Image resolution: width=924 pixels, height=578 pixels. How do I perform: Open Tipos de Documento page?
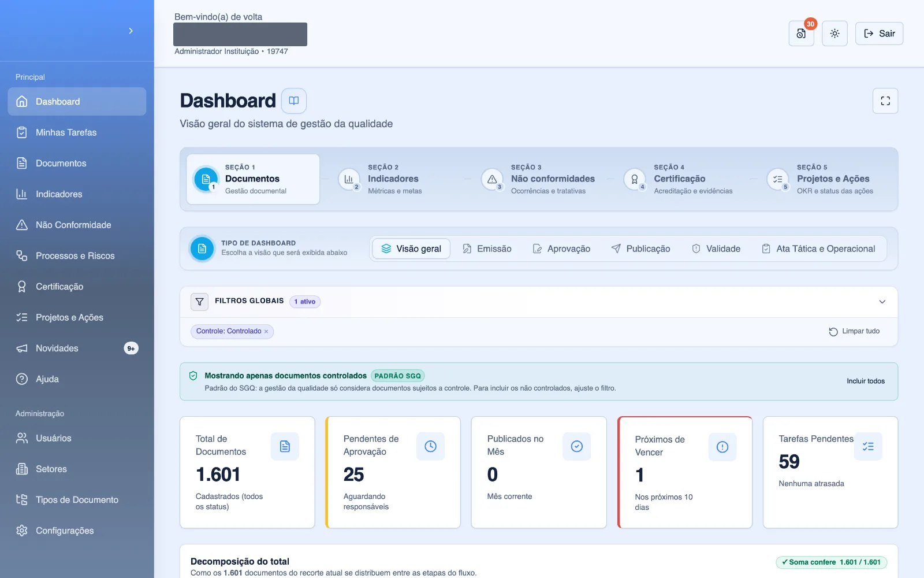tap(77, 500)
